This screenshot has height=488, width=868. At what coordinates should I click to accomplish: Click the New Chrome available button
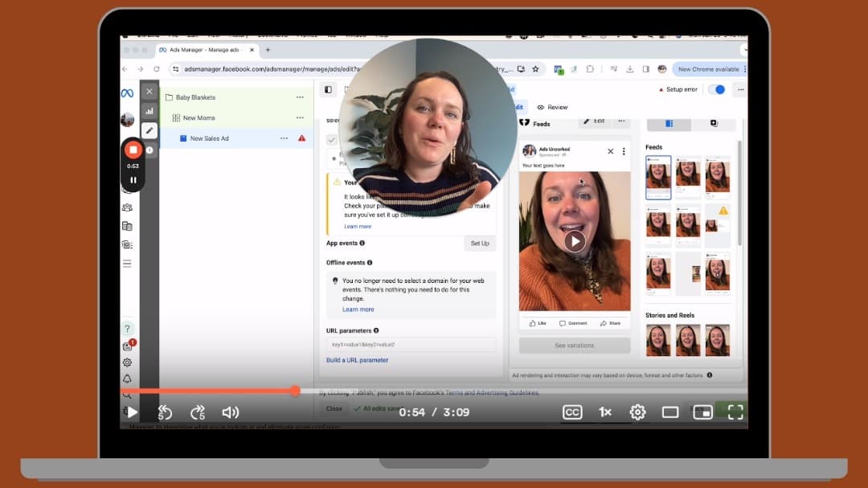tap(709, 69)
